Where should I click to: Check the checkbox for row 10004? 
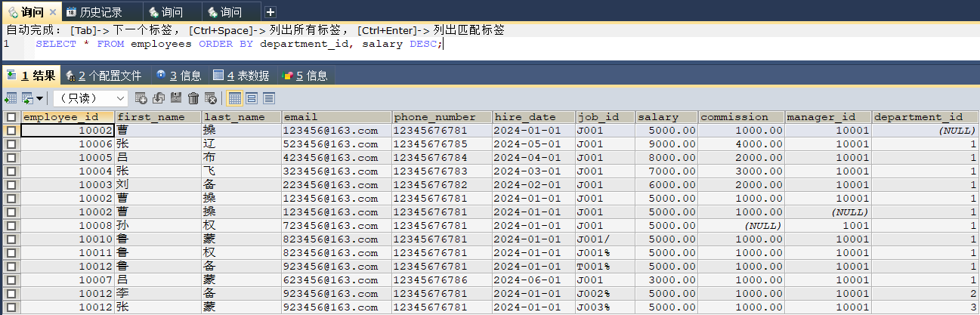pyautogui.click(x=11, y=171)
